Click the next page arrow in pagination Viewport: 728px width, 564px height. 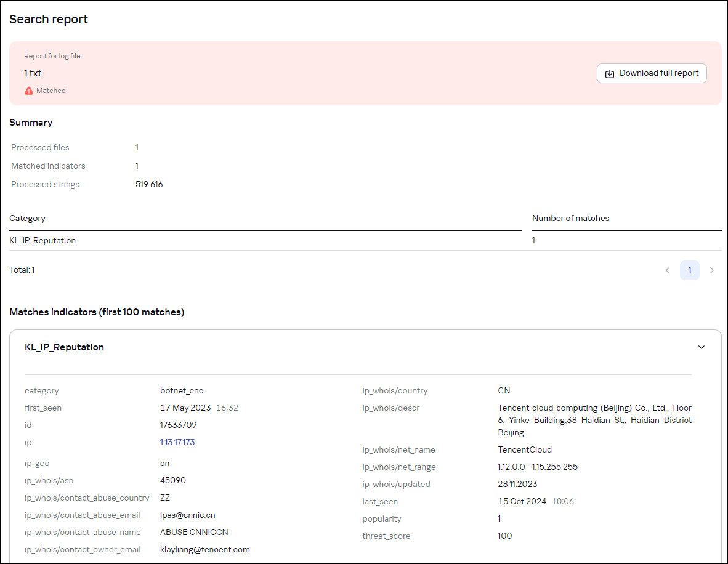tap(712, 270)
